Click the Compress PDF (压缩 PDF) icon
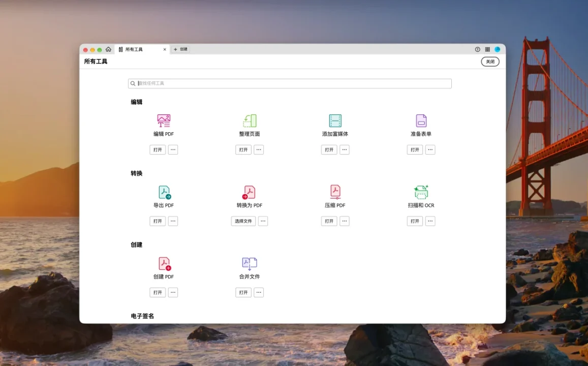Viewport: 588px width, 366px height. (x=335, y=192)
